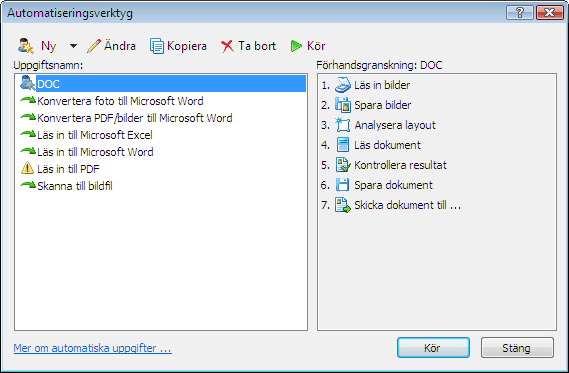
Task: Click the scanner icon for Läs in bilder
Action: coord(343,85)
